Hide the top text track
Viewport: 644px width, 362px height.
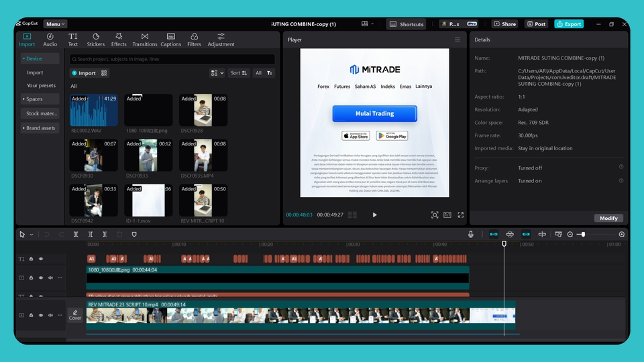pyautogui.click(x=41, y=259)
